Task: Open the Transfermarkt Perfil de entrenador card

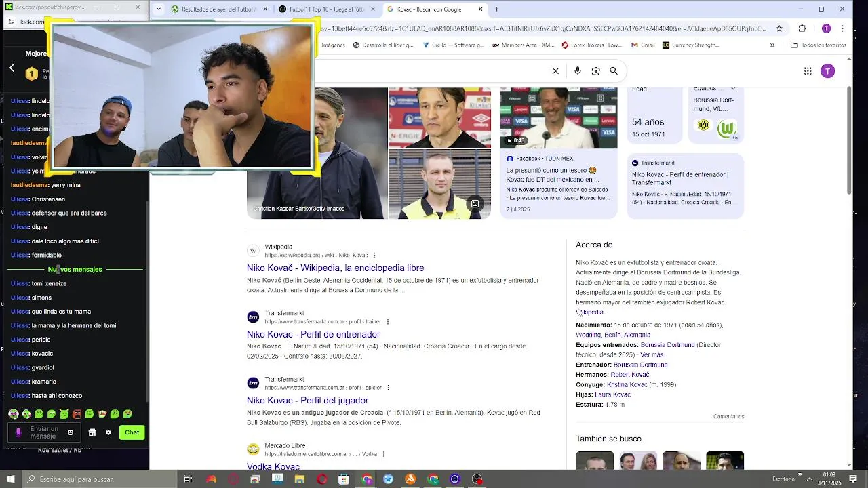Action: coord(685,186)
